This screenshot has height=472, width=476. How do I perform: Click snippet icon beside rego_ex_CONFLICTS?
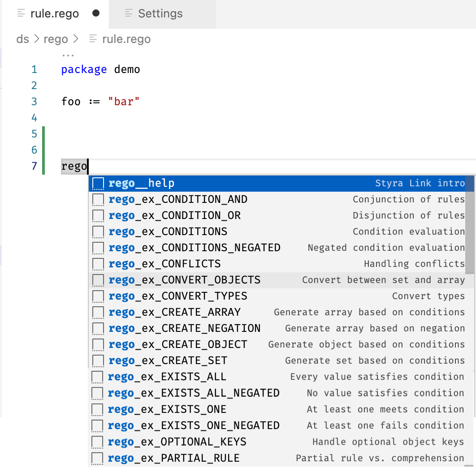pos(98,264)
